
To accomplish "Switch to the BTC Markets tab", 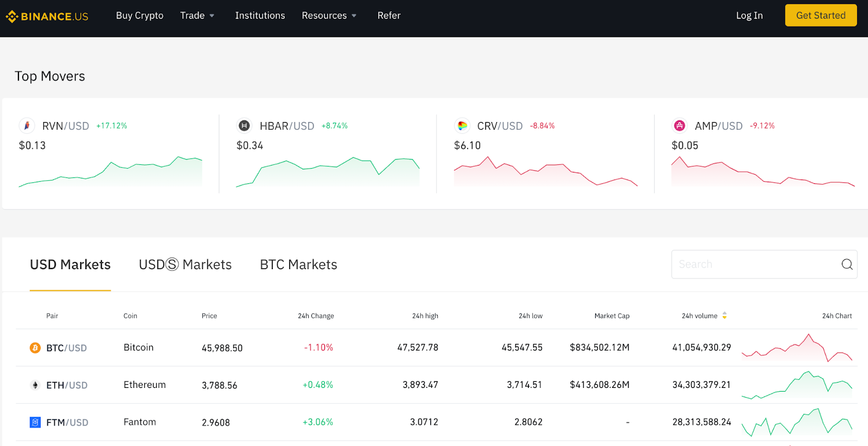I will 298,265.
